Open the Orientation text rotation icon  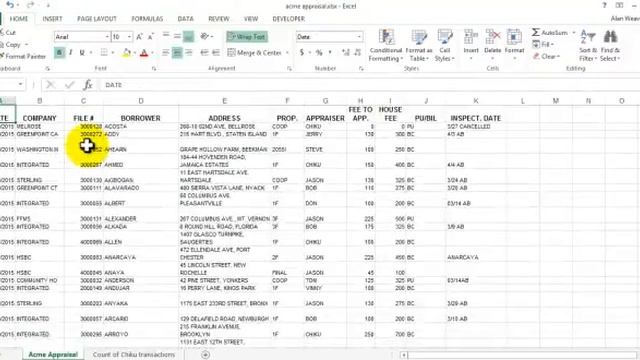pos(205,36)
